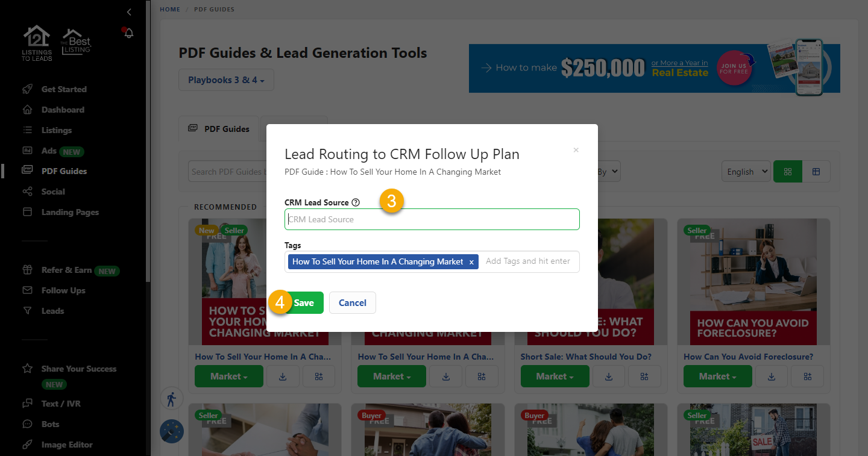This screenshot has width=868, height=456.
Task: Click the Add Tags input field
Action: pos(528,261)
